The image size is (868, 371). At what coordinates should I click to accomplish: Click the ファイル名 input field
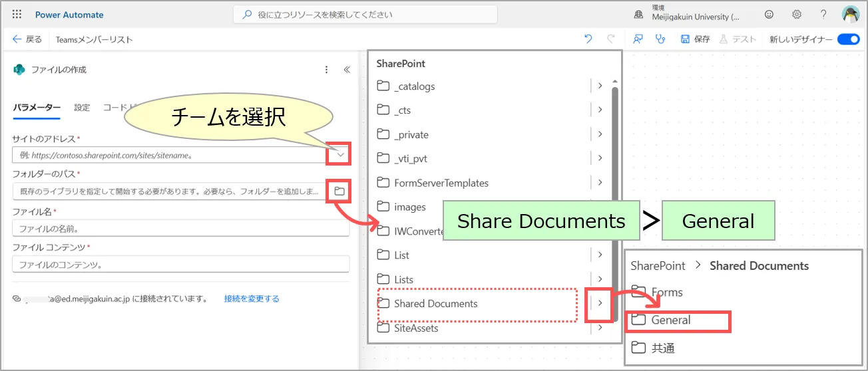180,228
